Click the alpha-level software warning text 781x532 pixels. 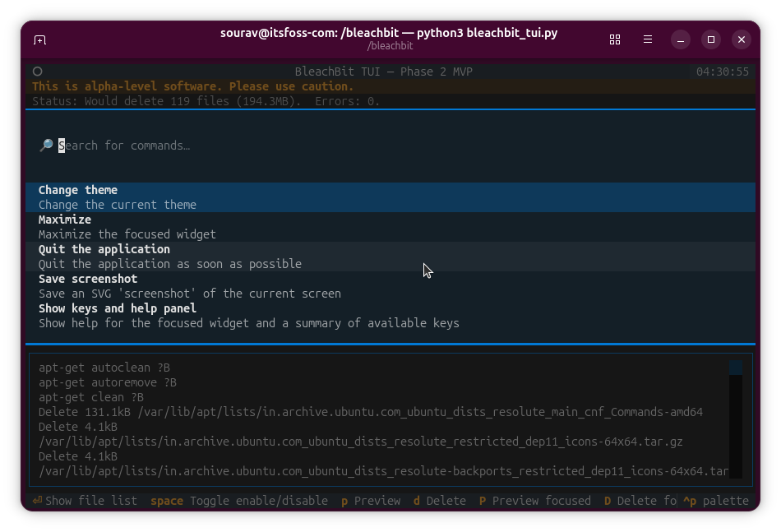pyautogui.click(x=192, y=86)
